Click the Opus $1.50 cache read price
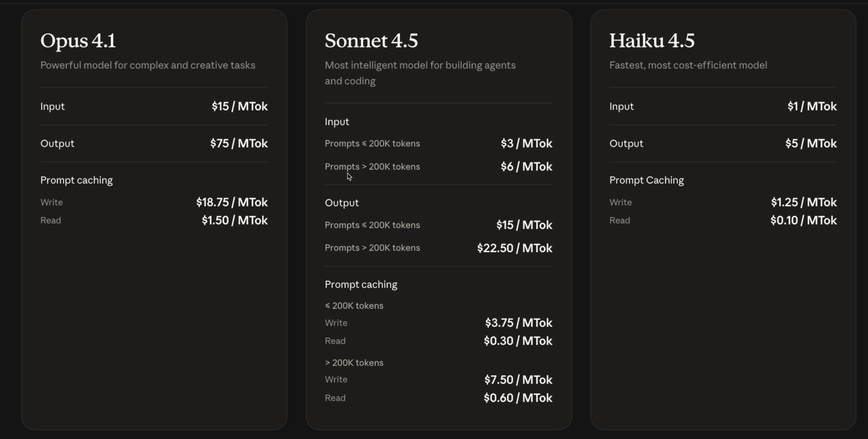 pos(235,221)
